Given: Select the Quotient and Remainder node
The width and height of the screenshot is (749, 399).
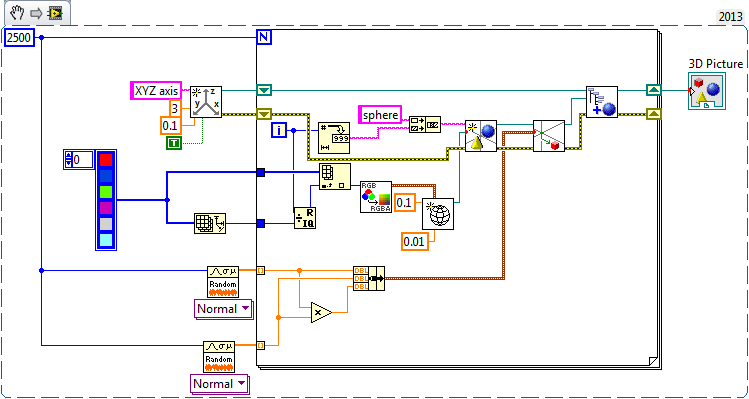Looking at the screenshot, I should [x=305, y=218].
